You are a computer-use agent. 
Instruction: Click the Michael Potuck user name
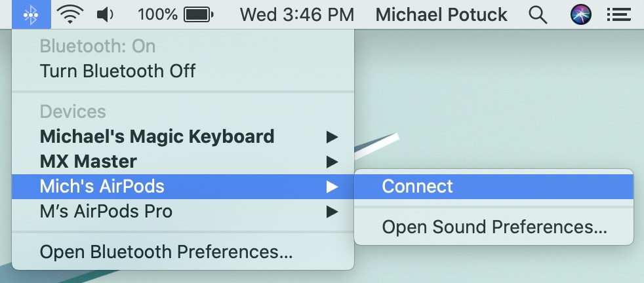coord(441,14)
